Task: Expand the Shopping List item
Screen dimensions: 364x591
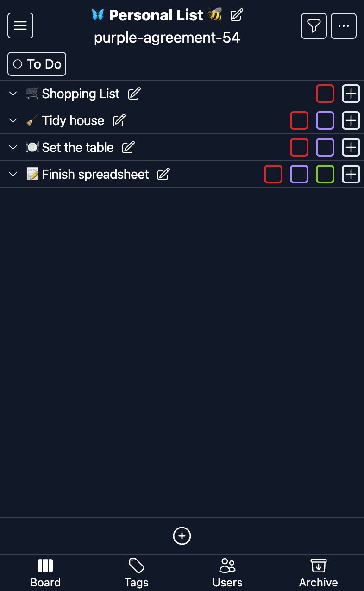Action: coord(13,94)
